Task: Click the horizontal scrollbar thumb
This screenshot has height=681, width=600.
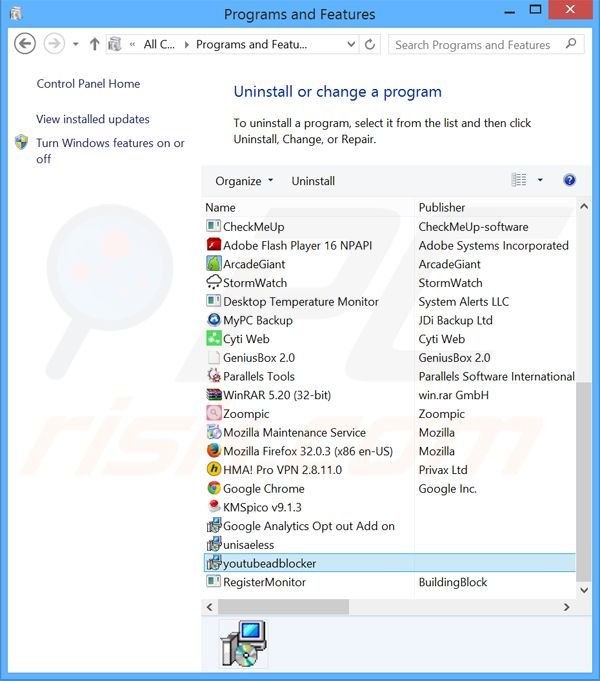Action: tap(283, 607)
